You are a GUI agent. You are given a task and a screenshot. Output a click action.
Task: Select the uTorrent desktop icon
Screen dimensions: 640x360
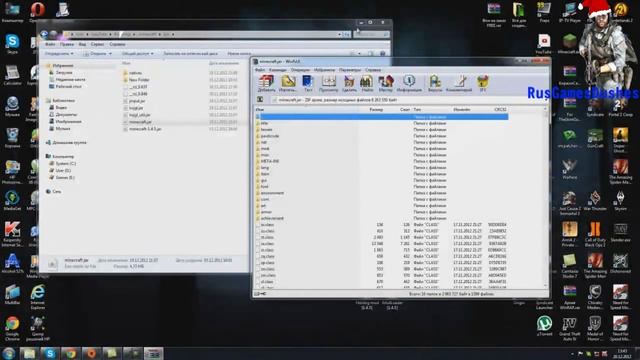(544, 326)
